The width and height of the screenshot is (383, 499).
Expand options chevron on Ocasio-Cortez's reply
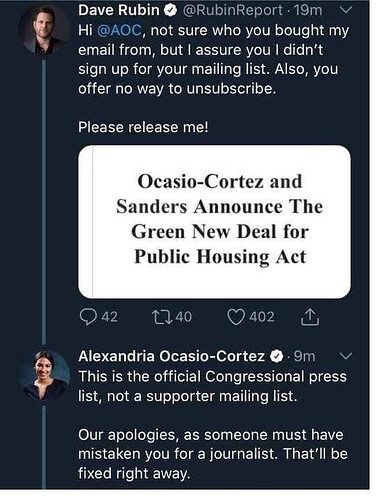pos(345,356)
